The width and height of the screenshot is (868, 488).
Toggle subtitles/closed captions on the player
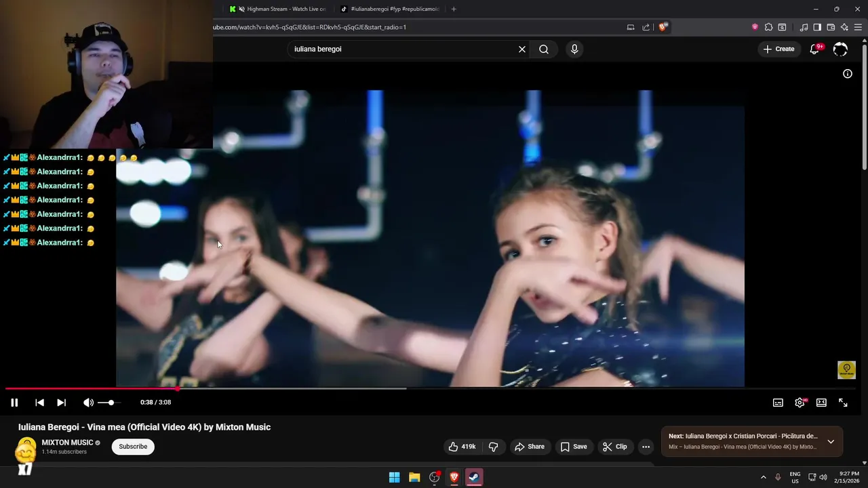tap(778, 403)
